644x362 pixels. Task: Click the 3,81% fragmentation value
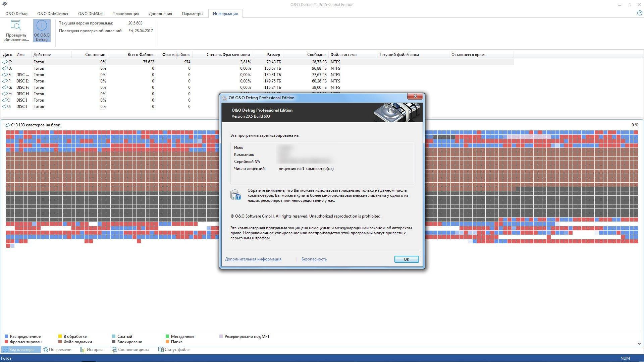tap(245, 62)
